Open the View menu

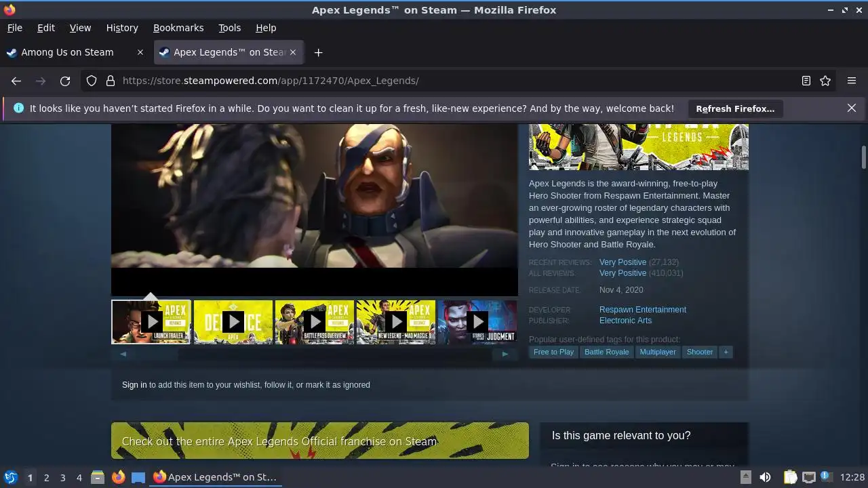pyautogui.click(x=80, y=28)
